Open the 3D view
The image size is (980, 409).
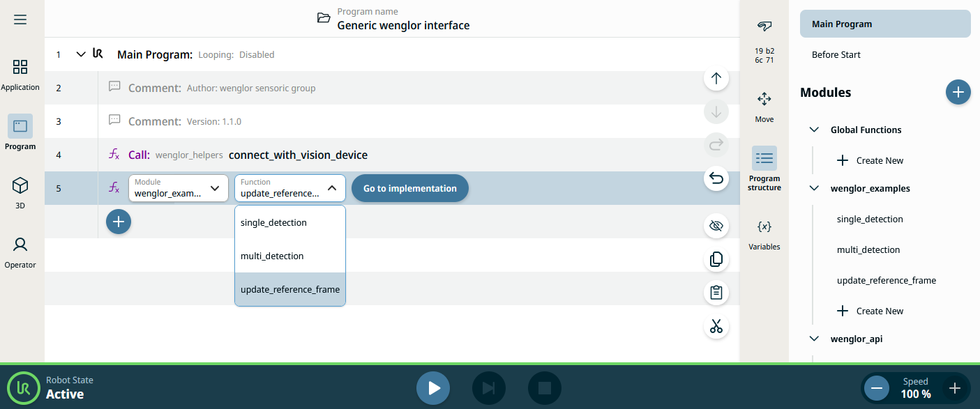[x=20, y=192]
